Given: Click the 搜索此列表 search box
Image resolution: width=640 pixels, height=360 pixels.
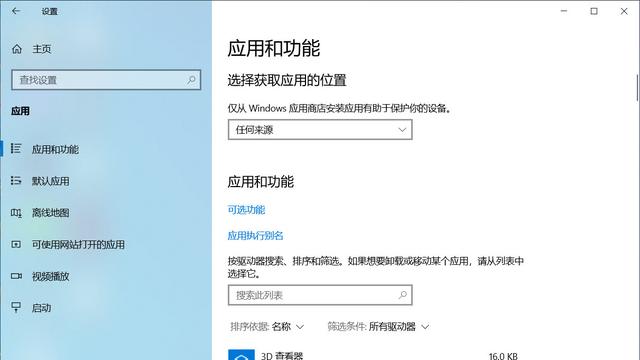Looking at the screenshot, I should [320, 295].
